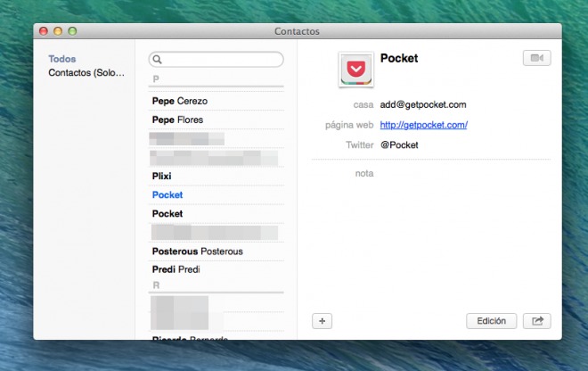Select the Contactos (Solo… group
The width and height of the screenshot is (588, 371).
click(x=86, y=72)
